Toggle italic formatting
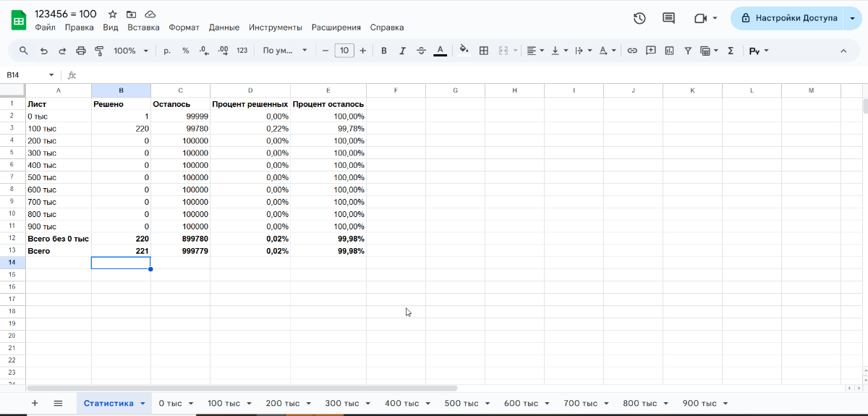Image resolution: width=868 pixels, height=416 pixels. pyautogui.click(x=403, y=51)
